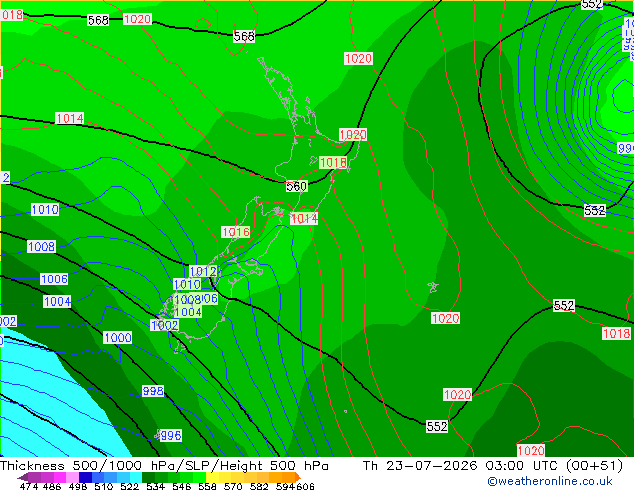Click the black '560' height contour label
This screenshot has width=634, height=490.
point(296,186)
